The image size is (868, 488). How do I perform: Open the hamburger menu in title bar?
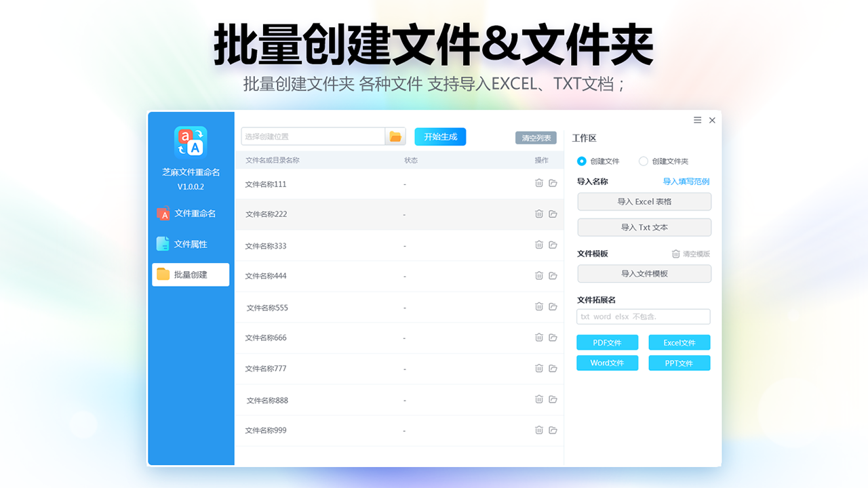click(697, 120)
